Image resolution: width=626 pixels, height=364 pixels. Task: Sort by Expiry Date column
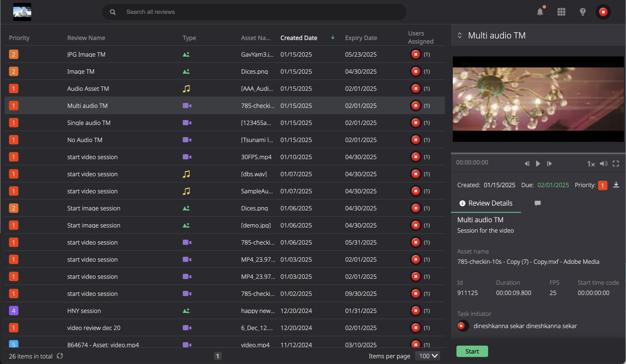(x=361, y=38)
